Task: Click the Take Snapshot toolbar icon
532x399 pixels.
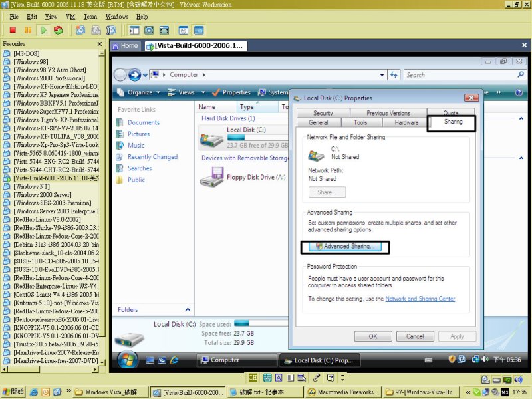Action: coord(80,30)
